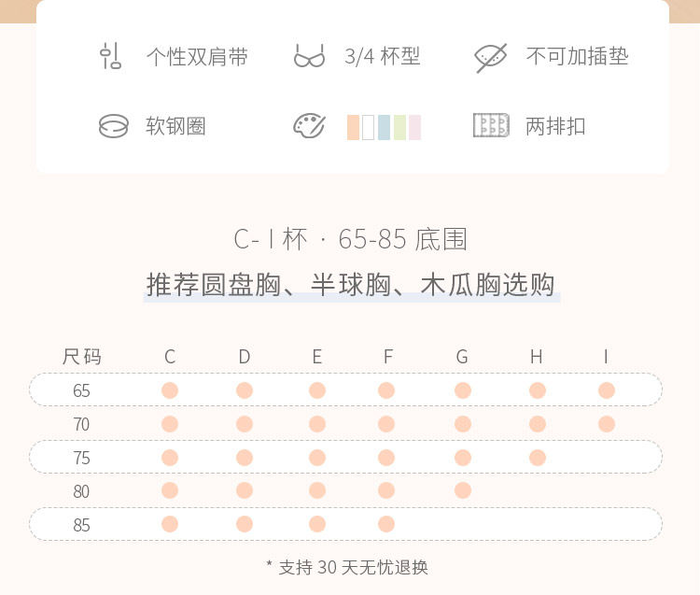This screenshot has width=700, height=595.
Task: Click the 3/4 cup bra icon
Action: point(309,56)
